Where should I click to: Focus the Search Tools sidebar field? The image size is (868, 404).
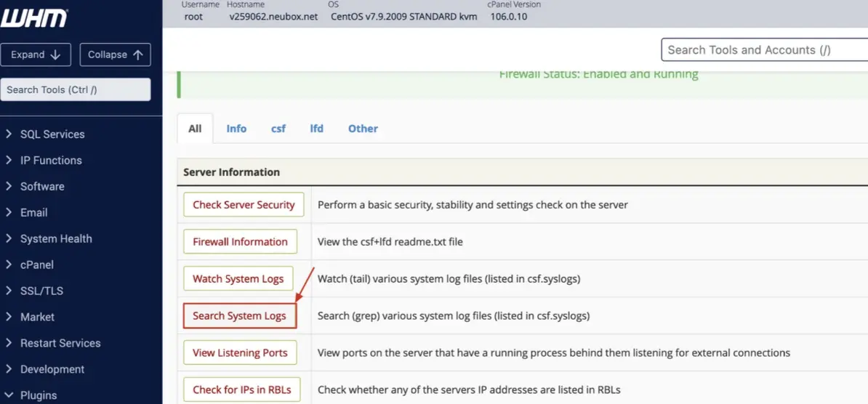coord(76,89)
